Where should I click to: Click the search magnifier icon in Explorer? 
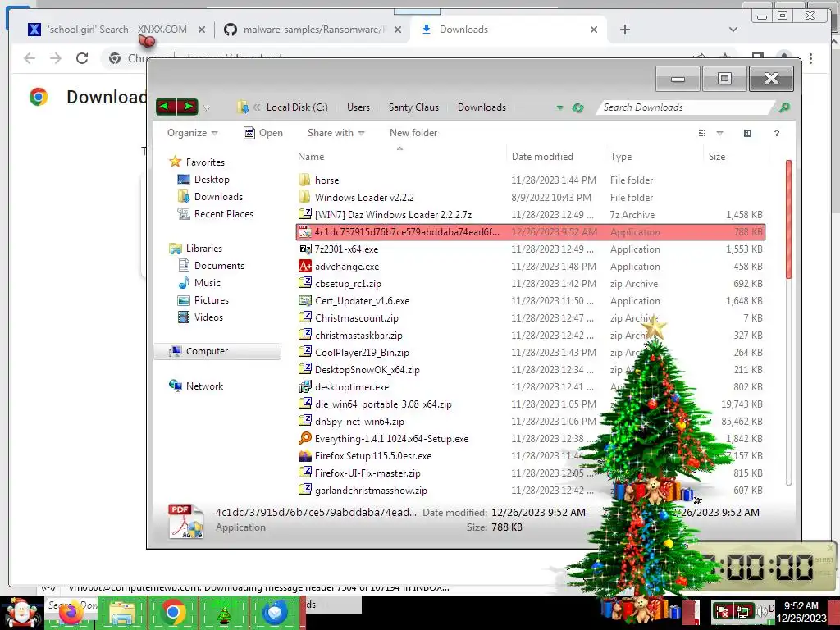pyautogui.click(x=784, y=107)
